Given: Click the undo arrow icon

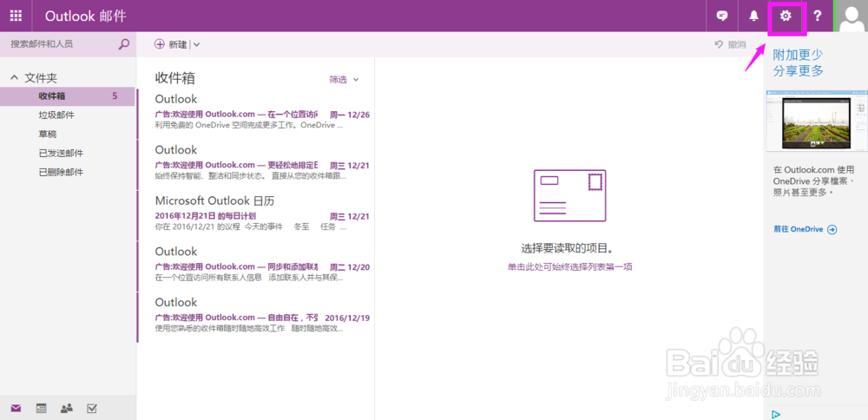Looking at the screenshot, I should tap(719, 44).
